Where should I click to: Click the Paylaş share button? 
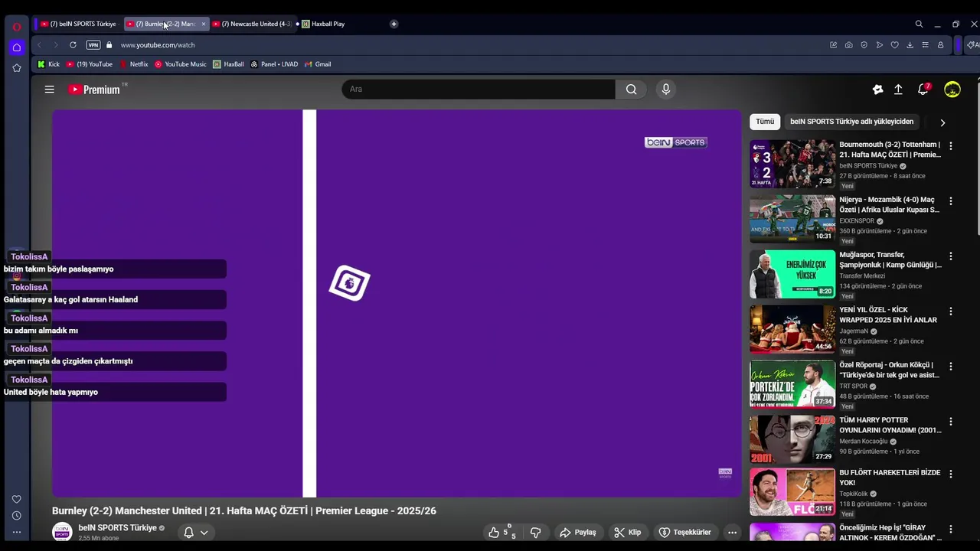point(578,533)
